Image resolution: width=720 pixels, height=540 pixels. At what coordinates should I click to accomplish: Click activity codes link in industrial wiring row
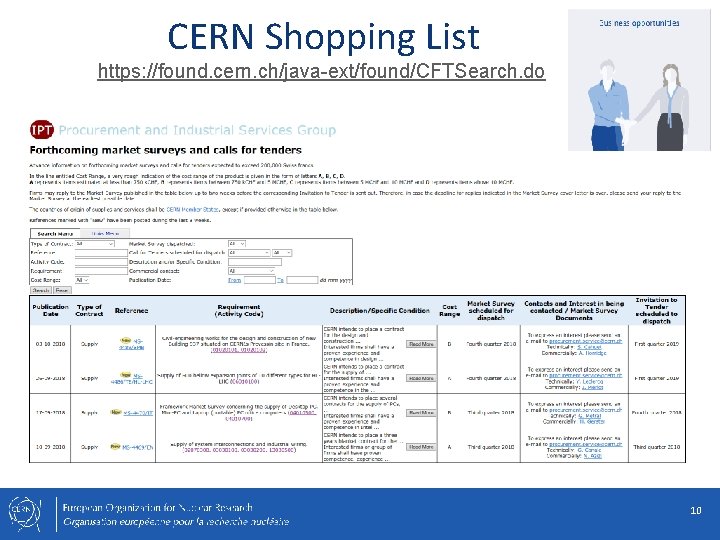click(239, 450)
